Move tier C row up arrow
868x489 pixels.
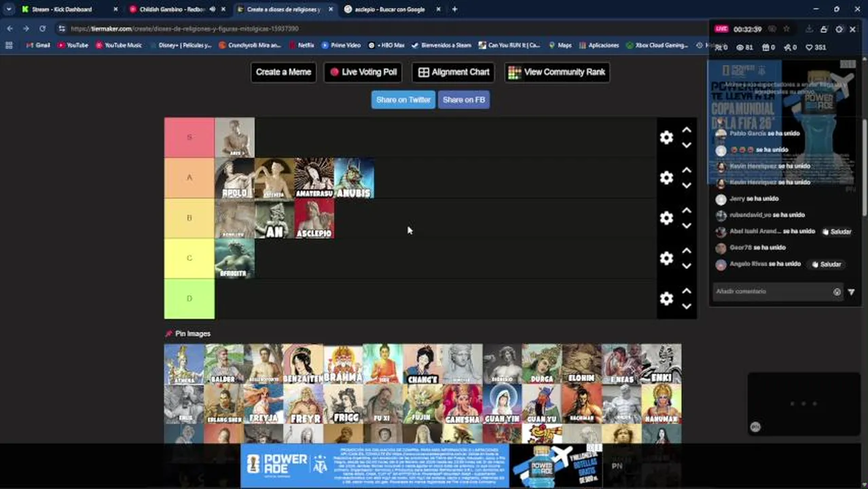(687, 250)
